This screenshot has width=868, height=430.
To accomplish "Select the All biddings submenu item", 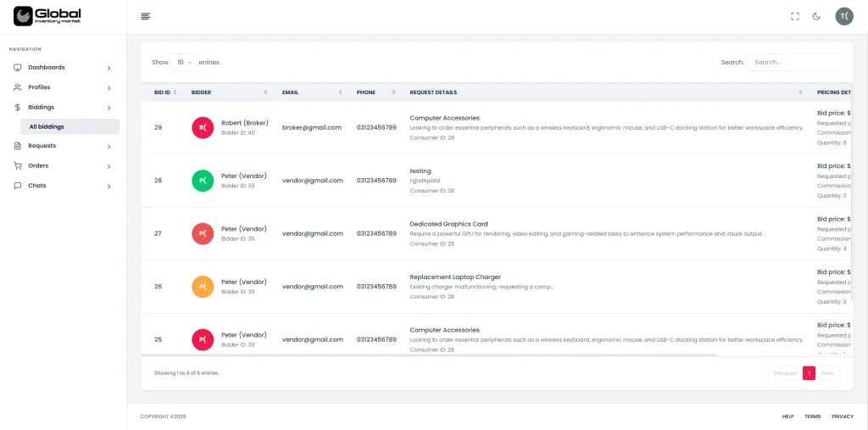I will click(47, 126).
